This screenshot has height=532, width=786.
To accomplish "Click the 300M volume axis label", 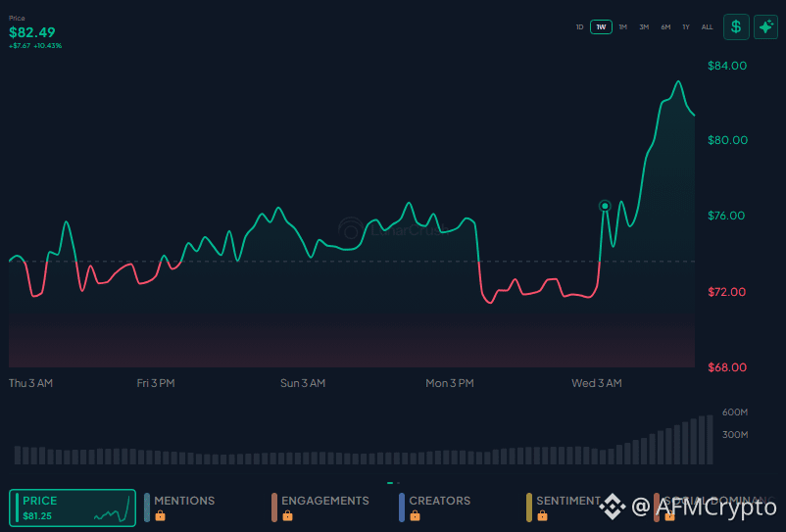I will pyautogui.click(x=735, y=435).
